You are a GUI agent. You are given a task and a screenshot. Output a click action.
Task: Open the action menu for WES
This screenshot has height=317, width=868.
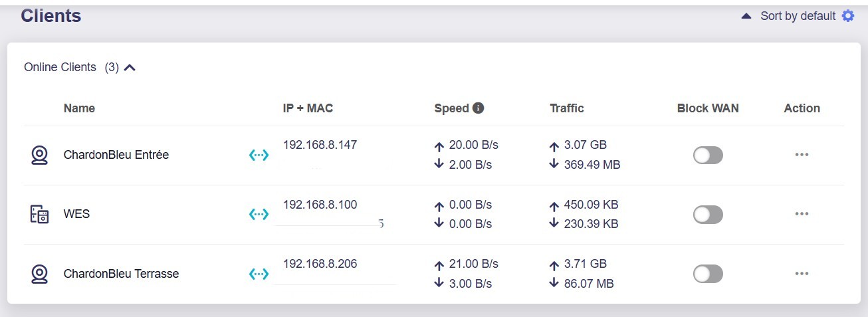tap(802, 214)
